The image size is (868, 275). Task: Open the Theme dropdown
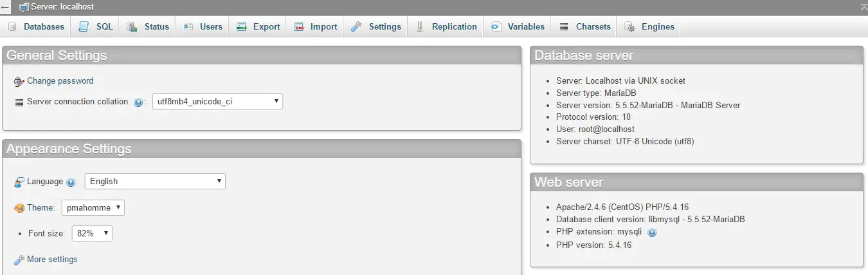pyautogui.click(x=93, y=207)
